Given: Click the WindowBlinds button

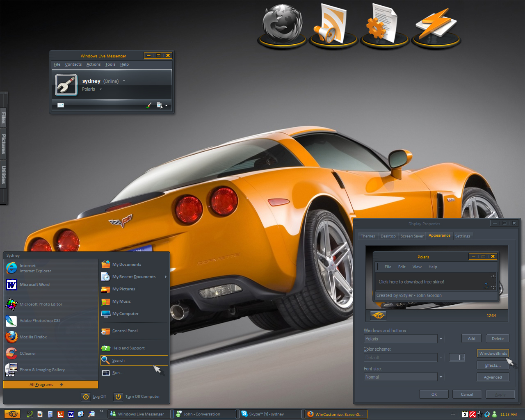Looking at the screenshot, I should pos(493,353).
